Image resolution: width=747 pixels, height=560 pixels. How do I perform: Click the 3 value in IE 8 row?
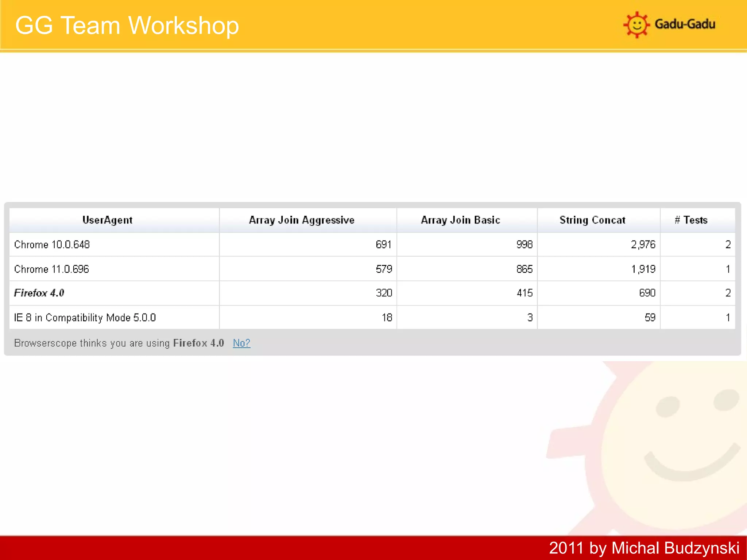pos(530,318)
